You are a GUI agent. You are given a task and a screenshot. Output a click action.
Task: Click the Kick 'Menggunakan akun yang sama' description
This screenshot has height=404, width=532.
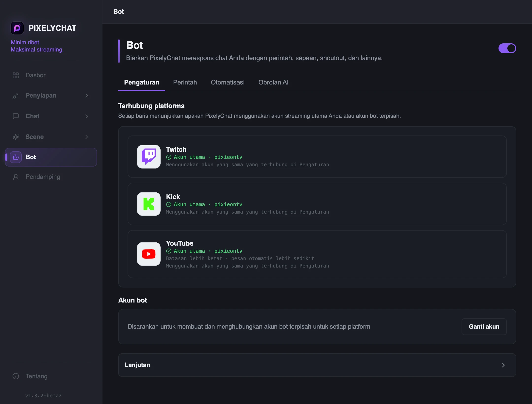[x=247, y=212]
